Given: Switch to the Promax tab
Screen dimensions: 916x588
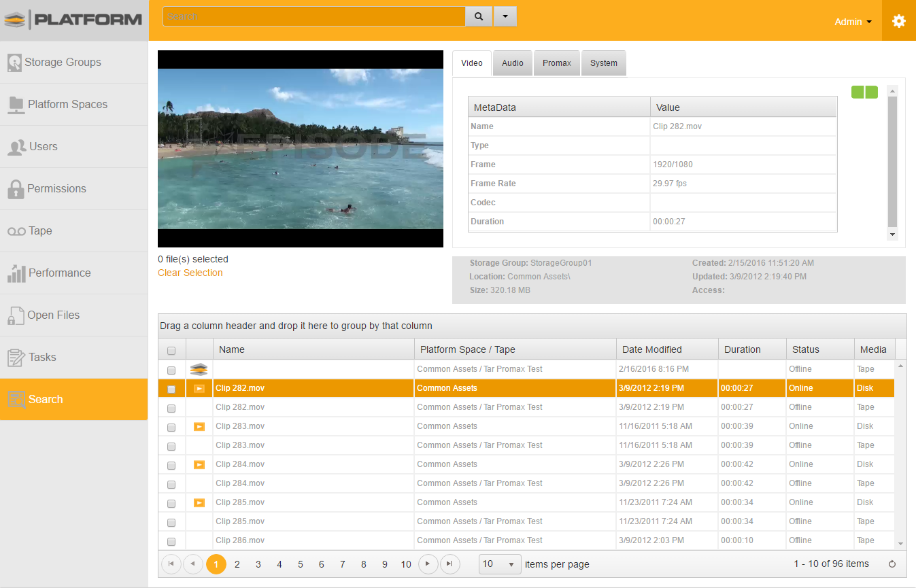Looking at the screenshot, I should (557, 63).
